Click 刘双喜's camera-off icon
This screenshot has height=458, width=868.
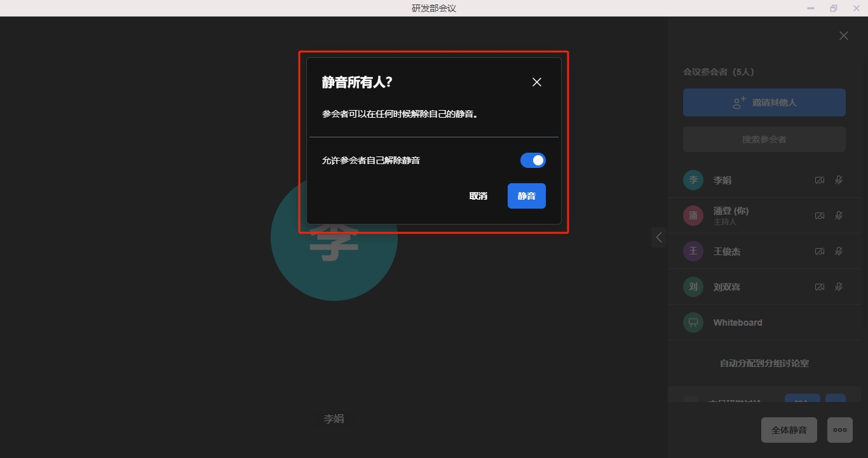(820, 287)
